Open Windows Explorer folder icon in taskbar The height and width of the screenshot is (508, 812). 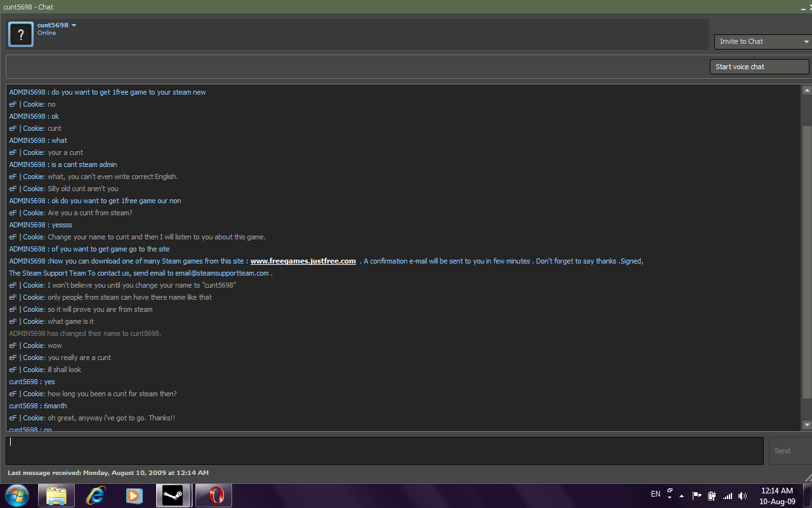pyautogui.click(x=56, y=495)
